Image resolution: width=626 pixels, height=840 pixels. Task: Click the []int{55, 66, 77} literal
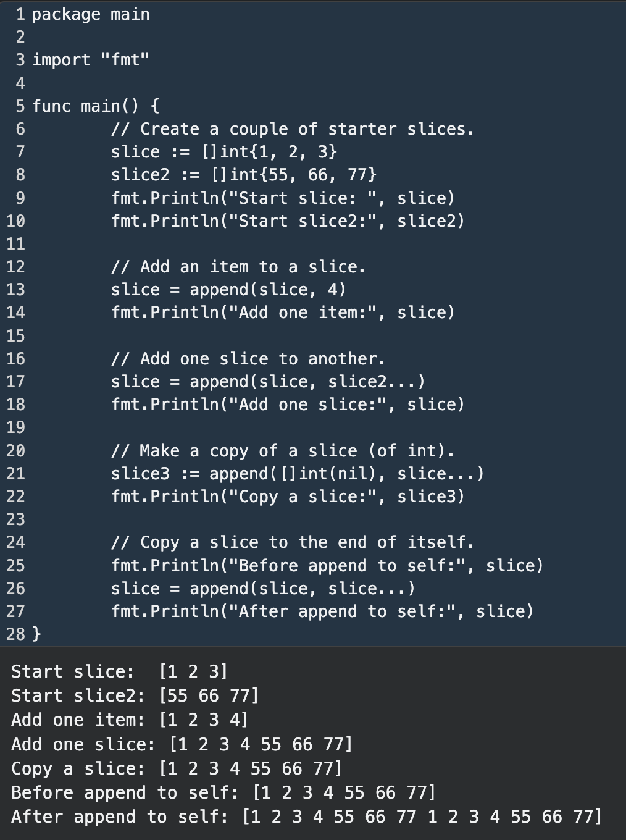pyautogui.click(x=294, y=175)
